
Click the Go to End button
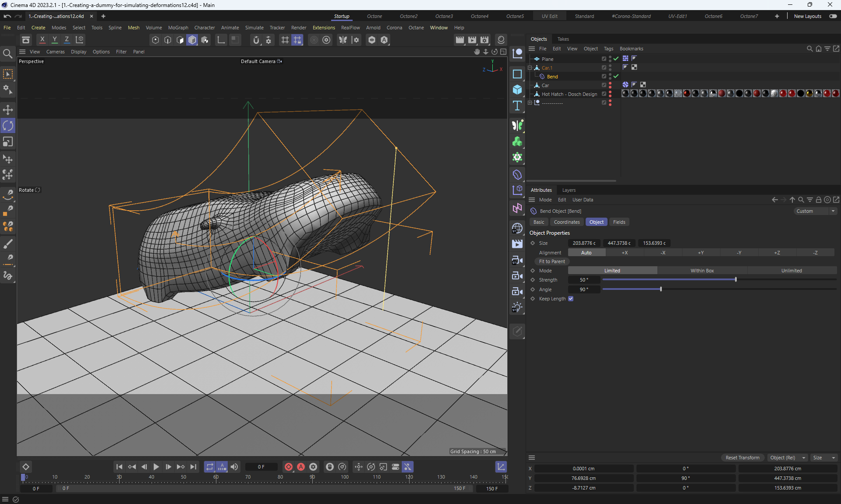point(193,467)
